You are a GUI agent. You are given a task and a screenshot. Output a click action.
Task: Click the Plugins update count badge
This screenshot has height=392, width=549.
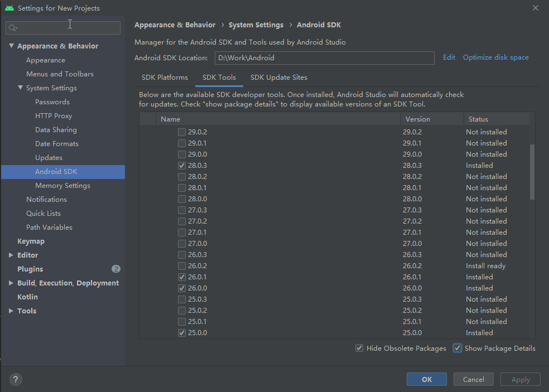pos(116,269)
